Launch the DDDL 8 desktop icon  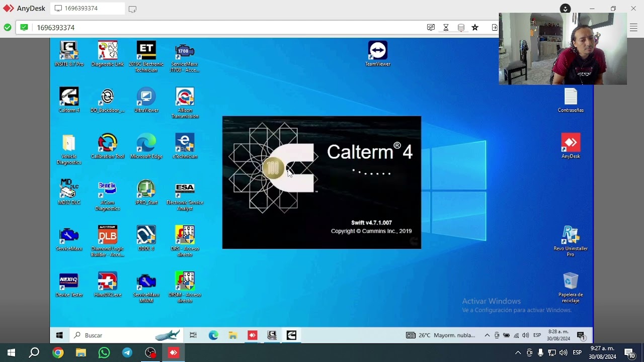tap(146, 238)
